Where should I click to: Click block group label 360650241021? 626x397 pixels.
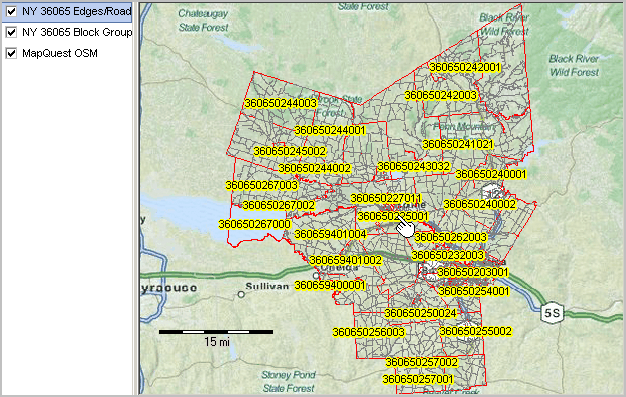pyautogui.click(x=458, y=144)
